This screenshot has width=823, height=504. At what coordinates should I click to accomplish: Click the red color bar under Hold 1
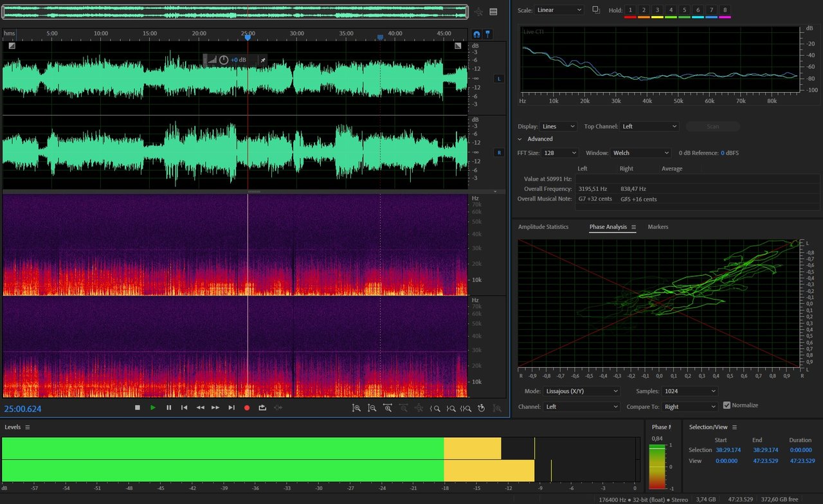point(630,17)
